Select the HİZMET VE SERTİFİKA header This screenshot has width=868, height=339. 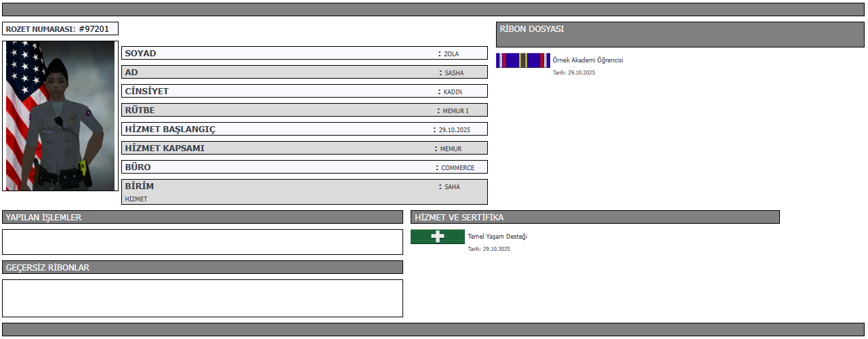pos(595,218)
